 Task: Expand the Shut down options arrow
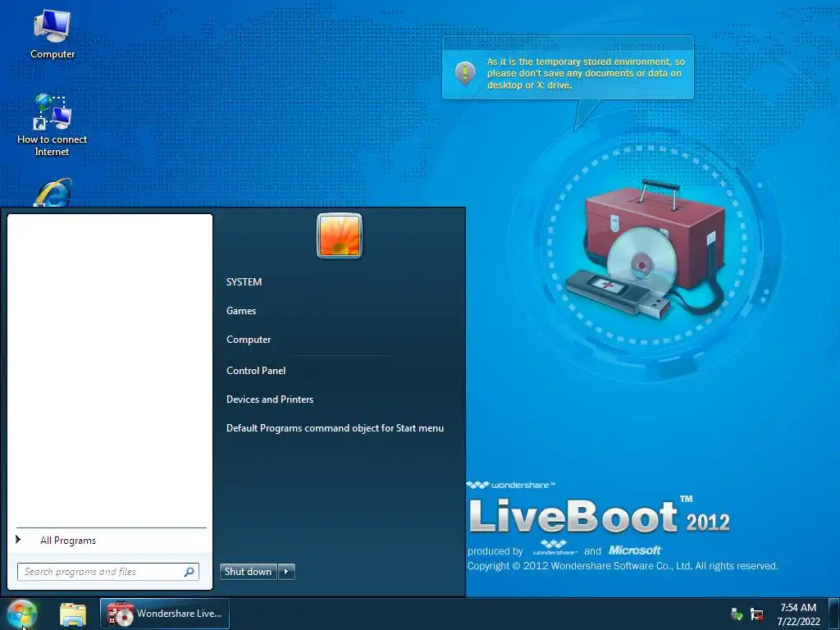286,572
